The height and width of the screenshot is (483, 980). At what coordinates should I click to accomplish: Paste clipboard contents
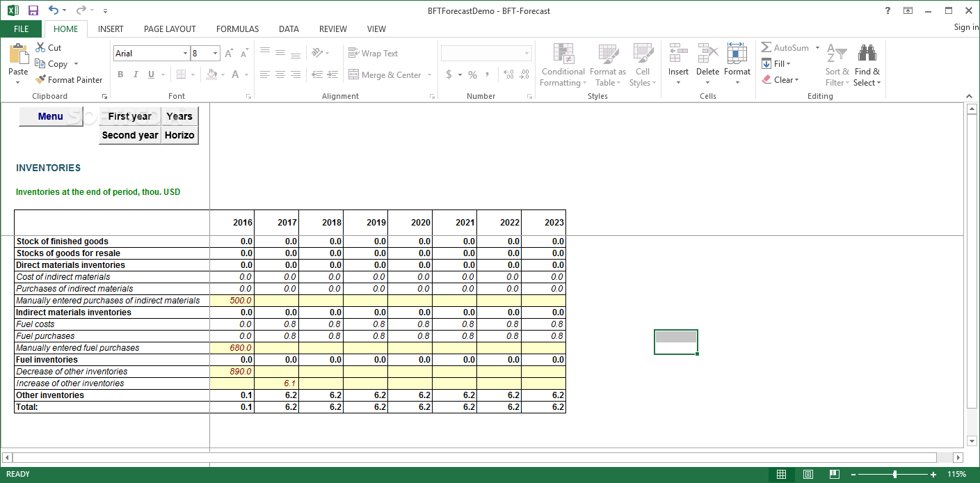(18, 63)
